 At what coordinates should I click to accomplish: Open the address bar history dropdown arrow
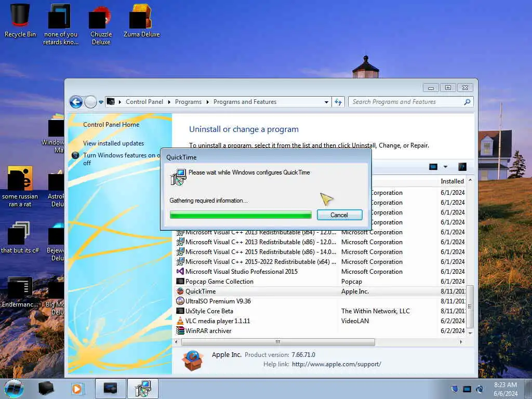click(326, 102)
